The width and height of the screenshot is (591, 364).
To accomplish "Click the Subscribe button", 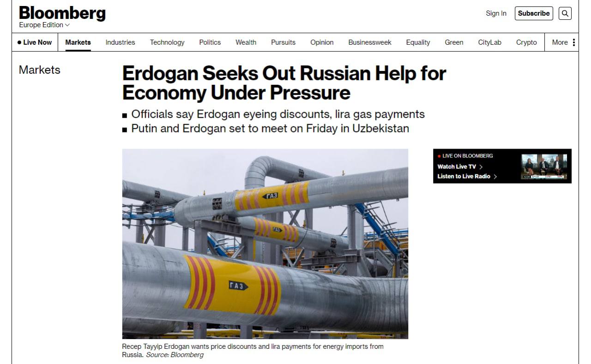I will pos(534,13).
